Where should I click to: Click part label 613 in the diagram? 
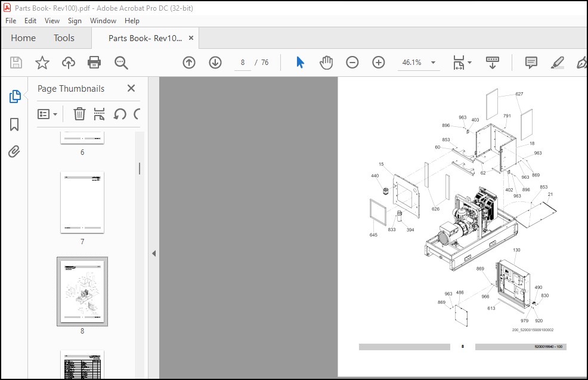click(491, 308)
